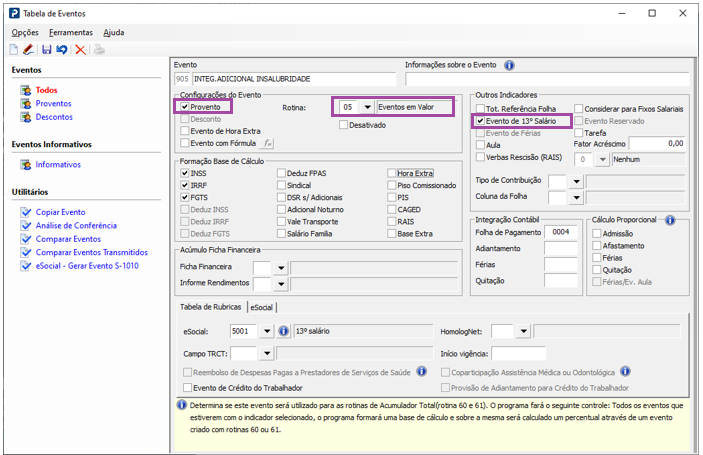Image resolution: width=703 pixels, height=455 pixels.
Task: Click the red X delete icon
Action: coord(80,50)
